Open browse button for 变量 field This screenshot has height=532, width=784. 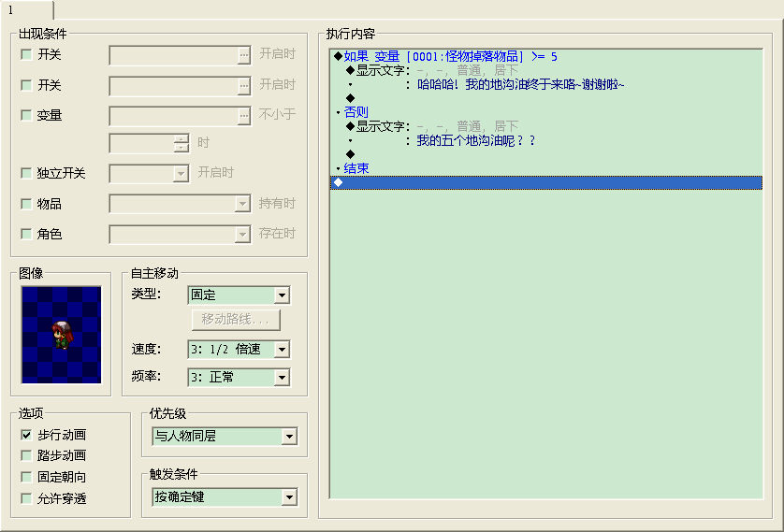tap(243, 116)
